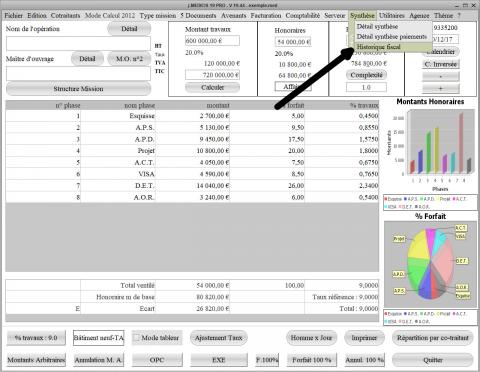Click the Quitter button
The image size is (480, 372).
tap(433, 360)
